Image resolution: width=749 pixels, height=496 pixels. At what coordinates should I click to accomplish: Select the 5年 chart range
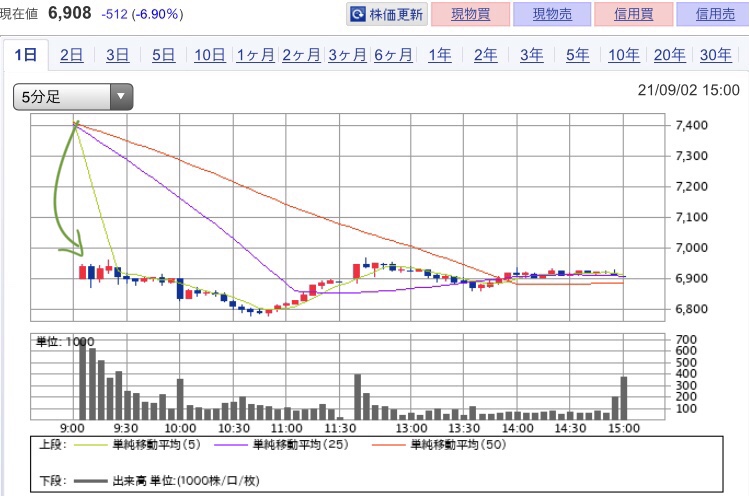[x=578, y=55]
